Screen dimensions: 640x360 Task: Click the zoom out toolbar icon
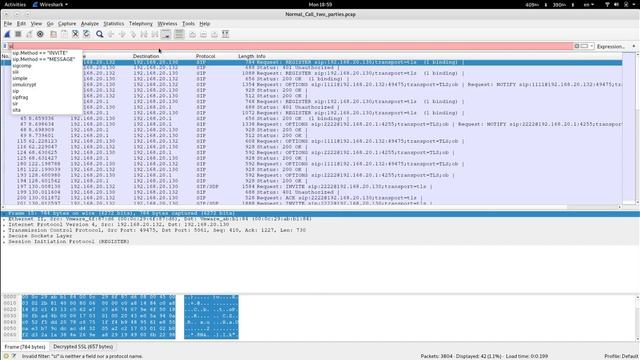203,34
